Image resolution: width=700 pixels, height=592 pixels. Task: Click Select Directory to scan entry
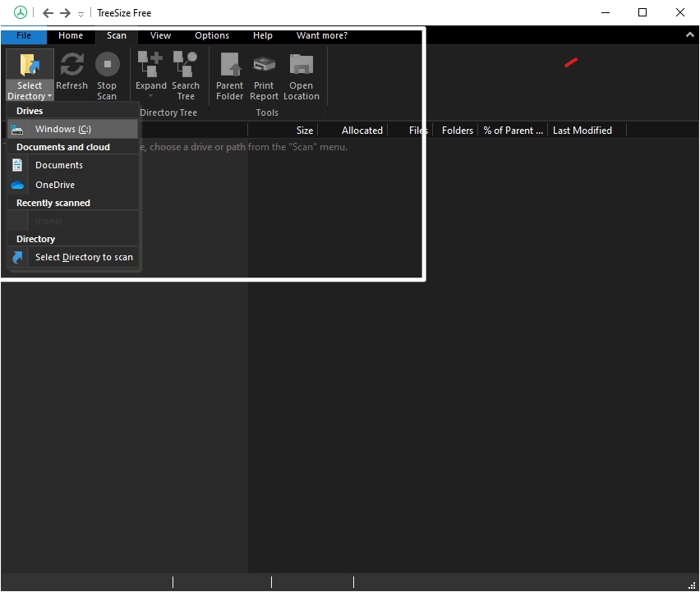click(x=72, y=257)
